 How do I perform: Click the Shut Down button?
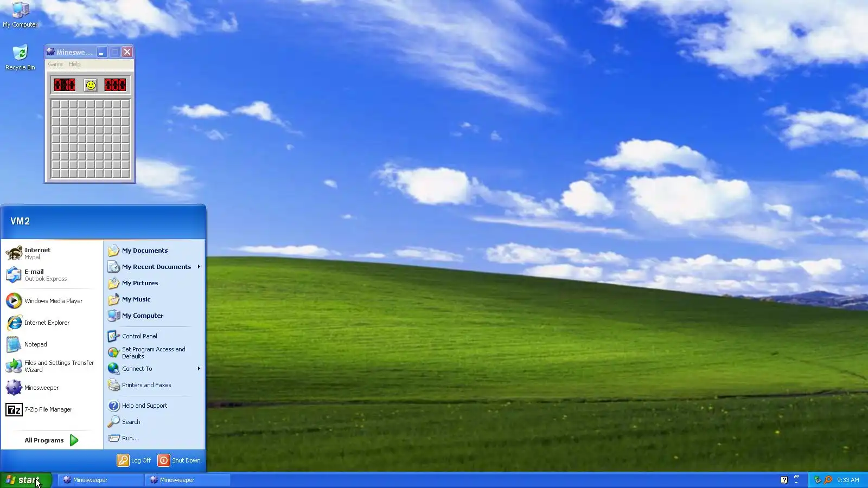pyautogui.click(x=179, y=460)
